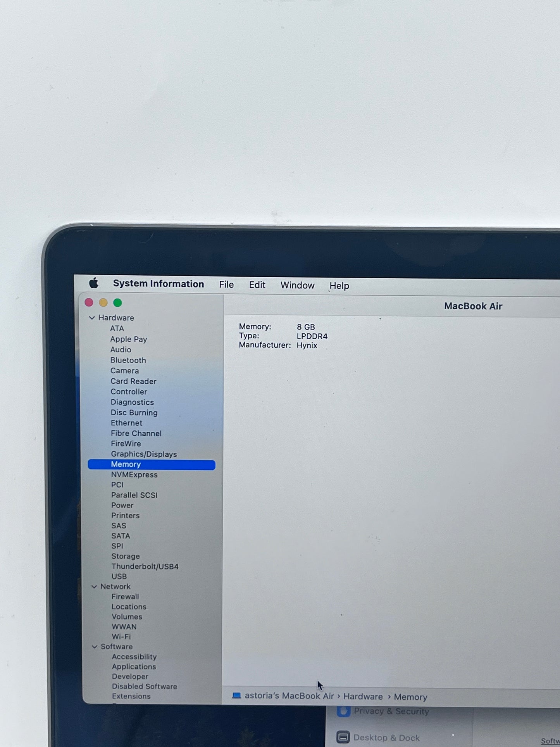Select Graphics/Displays in the sidebar

click(x=144, y=454)
